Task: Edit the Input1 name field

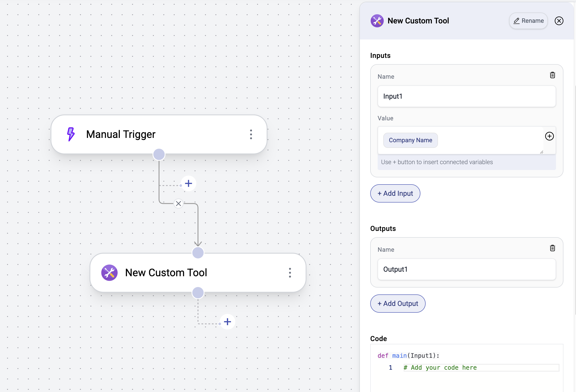Action: [x=466, y=96]
